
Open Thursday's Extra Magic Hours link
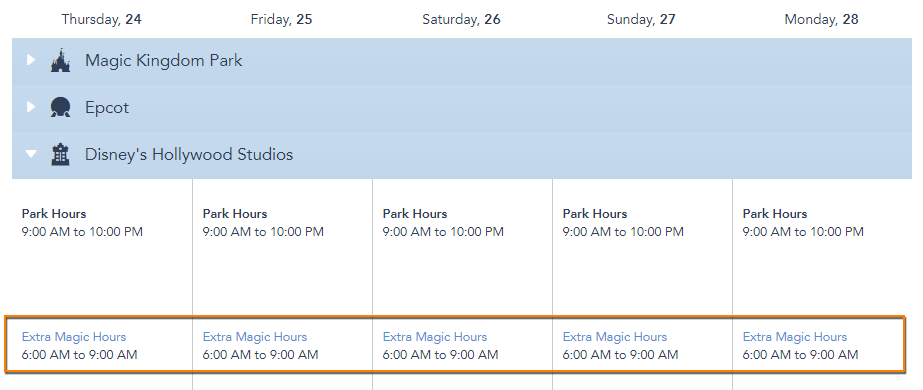coord(74,337)
